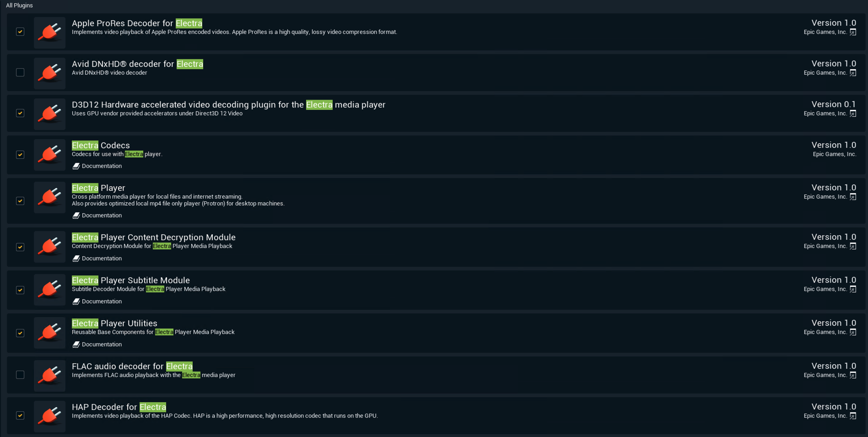
Task: Click the Electra Codecs plug icon
Action: pyautogui.click(x=49, y=155)
